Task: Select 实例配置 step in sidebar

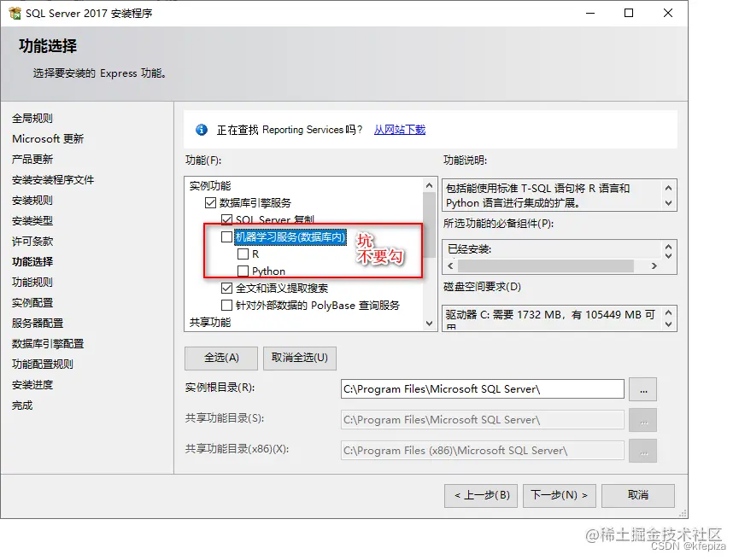Action: [x=32, y=303]
